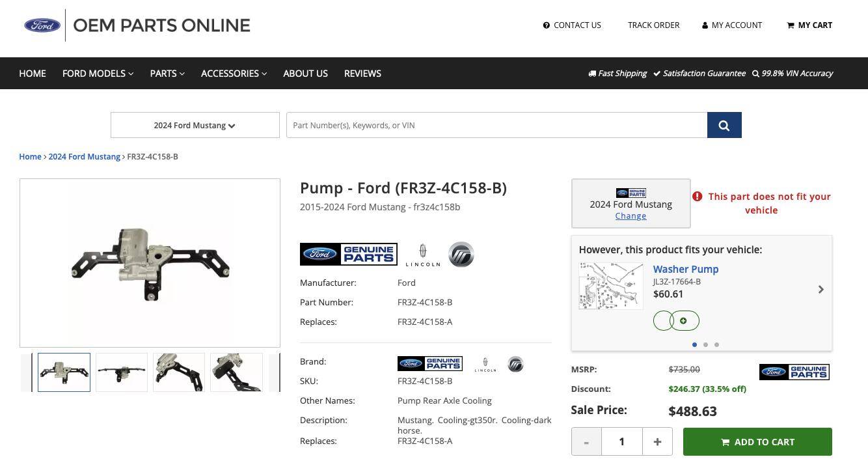Image resolution: width=868 pixels, height=472 pixels.
Task: Focus the part number search field
Action: tap(496, 125)
